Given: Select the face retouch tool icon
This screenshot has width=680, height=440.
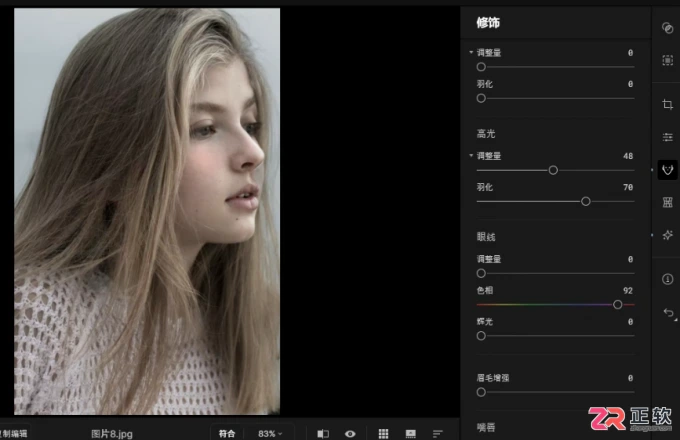Looking at the screenshot, I should tap(667, 170).
